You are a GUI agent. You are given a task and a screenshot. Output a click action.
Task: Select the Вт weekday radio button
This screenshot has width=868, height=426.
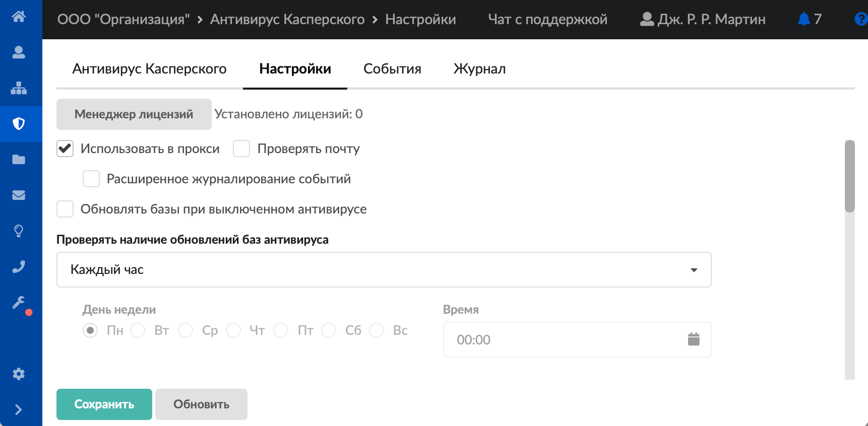[138, 330]
